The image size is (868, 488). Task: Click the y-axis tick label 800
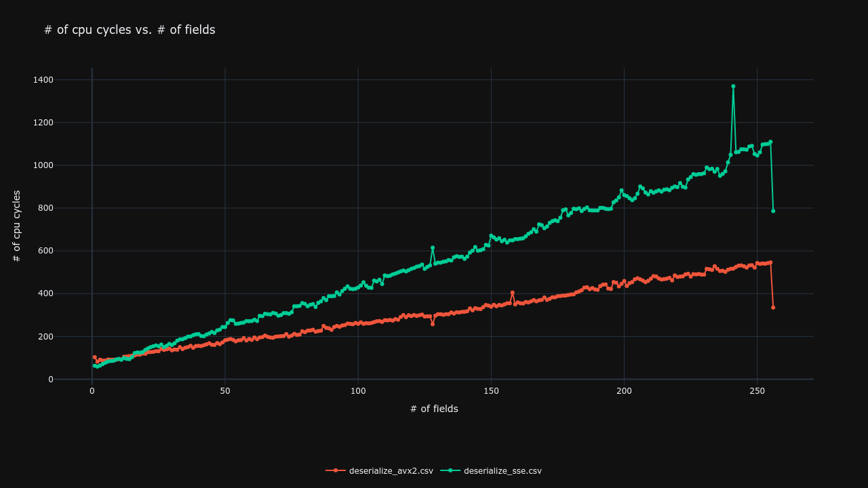click(45, 208)
